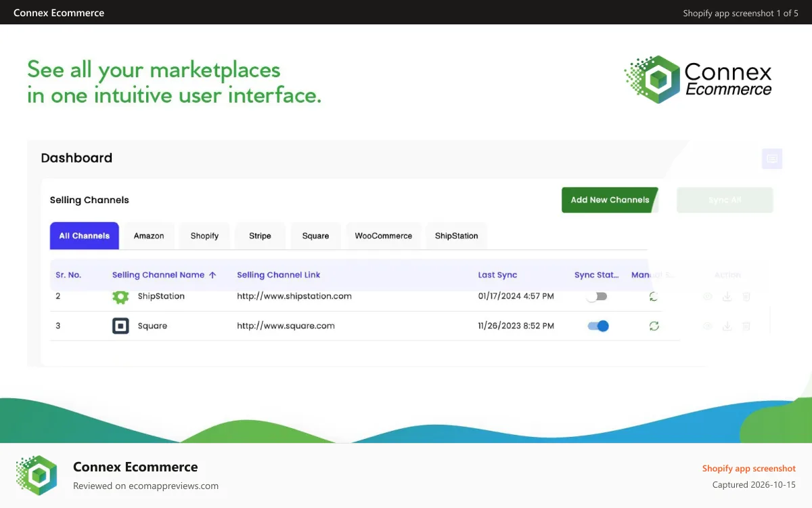This screenshot has height=508, width=812.
Task: Disable sync status toggle for Square
Action: pyautogui.click(x=598, y=326)
